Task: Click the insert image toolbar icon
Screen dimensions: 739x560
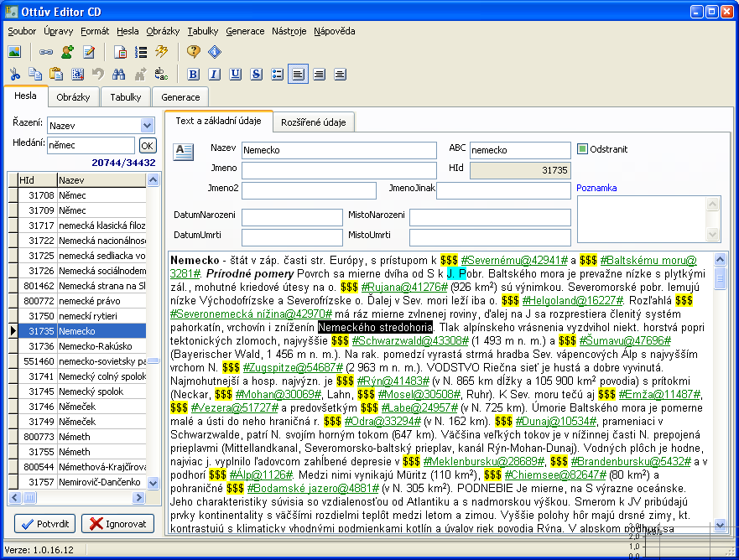Action: [14, 52]
